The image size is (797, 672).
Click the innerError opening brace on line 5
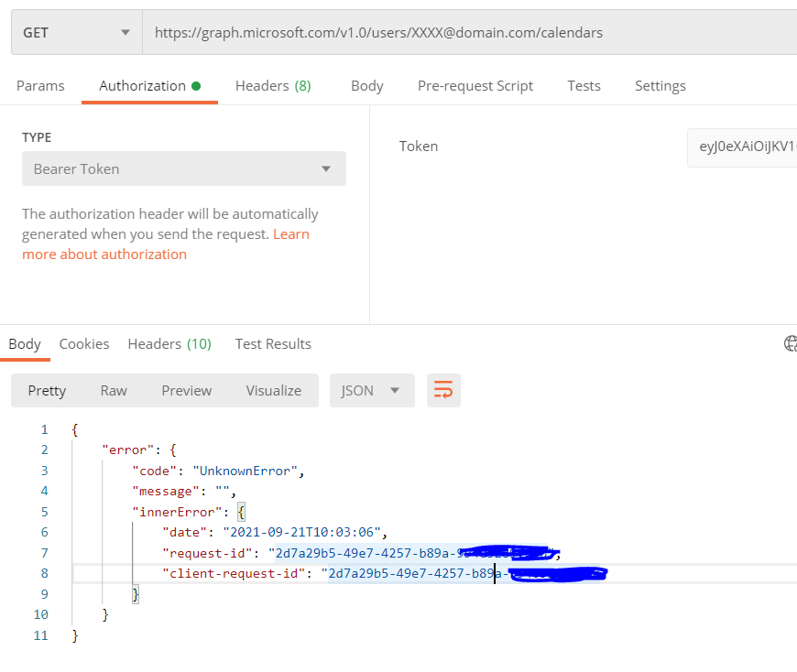241,511
